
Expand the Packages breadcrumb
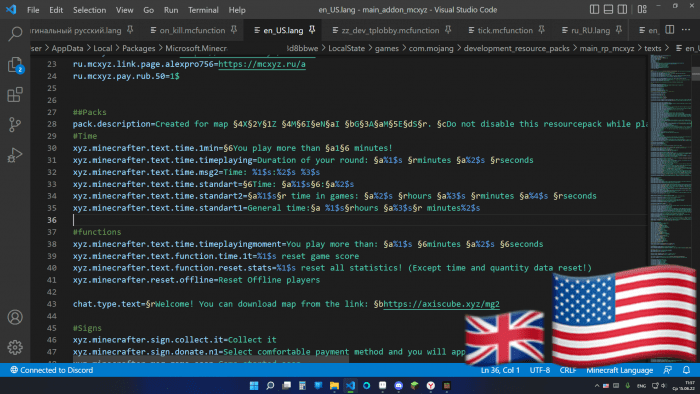pos(138,48)
